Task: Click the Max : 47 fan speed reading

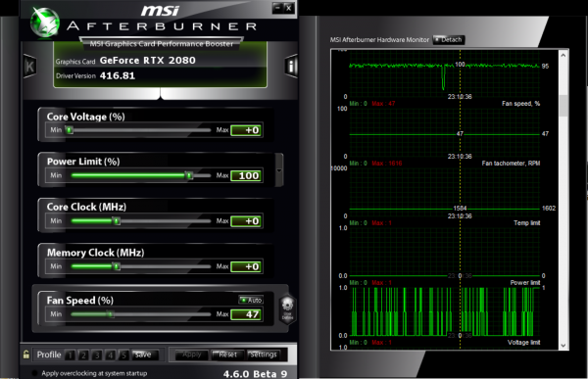Action: [383, 104]
